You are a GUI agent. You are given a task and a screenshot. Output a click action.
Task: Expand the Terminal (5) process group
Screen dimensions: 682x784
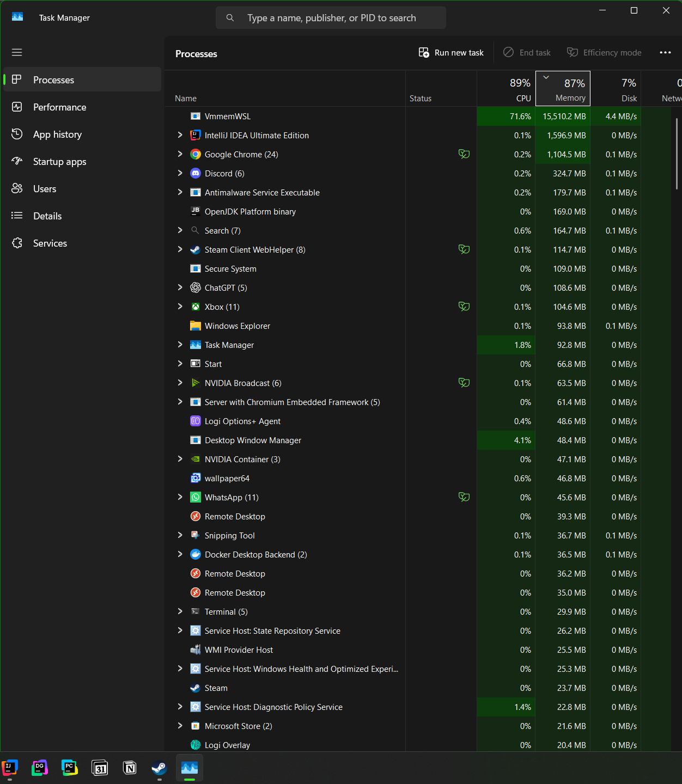pyautogui.click(x=180, y=611)
